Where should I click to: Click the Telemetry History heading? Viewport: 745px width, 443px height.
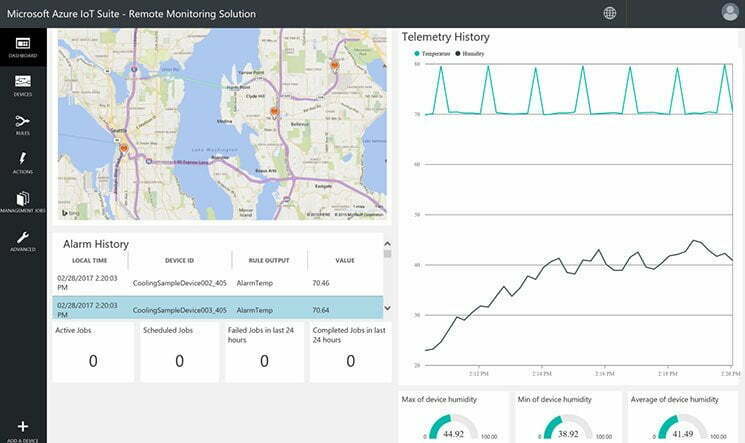(445, 37)
